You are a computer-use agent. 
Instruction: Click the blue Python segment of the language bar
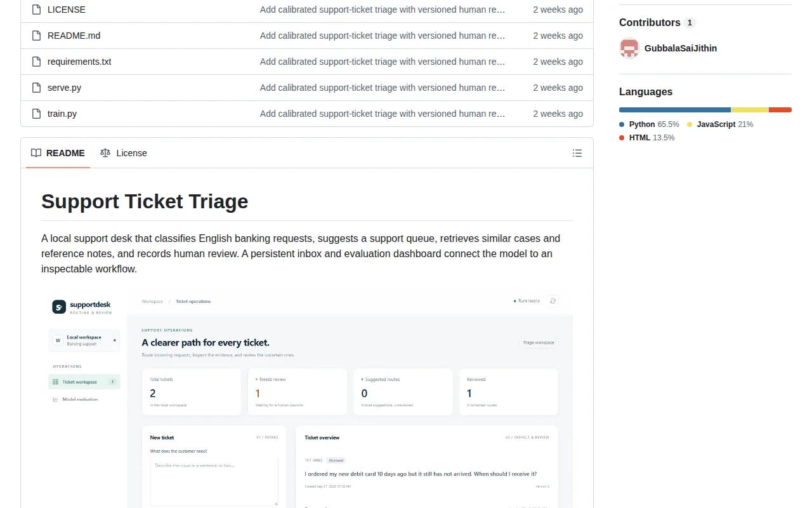click(675, 110)
